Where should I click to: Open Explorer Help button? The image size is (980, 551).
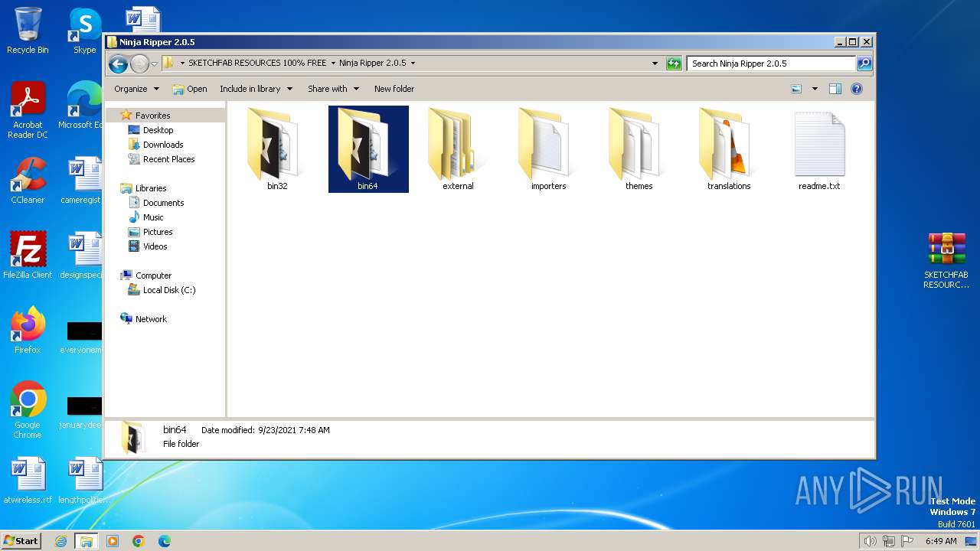click(857, 89)
